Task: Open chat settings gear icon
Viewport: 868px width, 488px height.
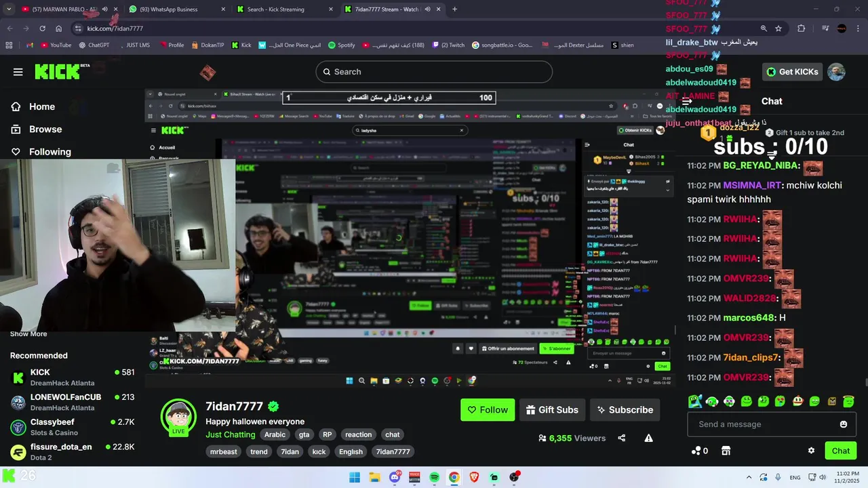Action: (x=811, y=451)
